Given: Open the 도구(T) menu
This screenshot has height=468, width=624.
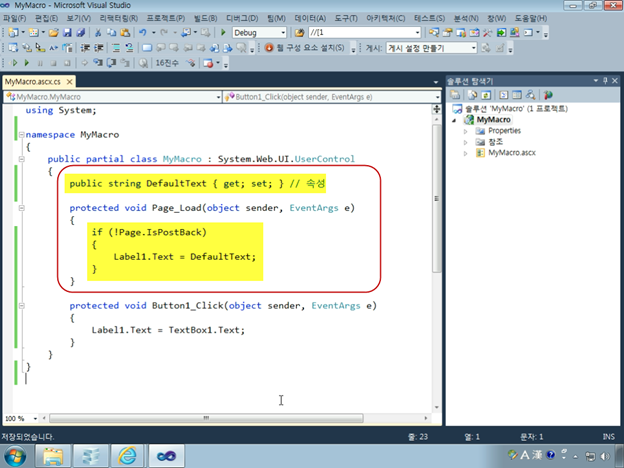Looking at the screenshot, I should tap(345, 18).
